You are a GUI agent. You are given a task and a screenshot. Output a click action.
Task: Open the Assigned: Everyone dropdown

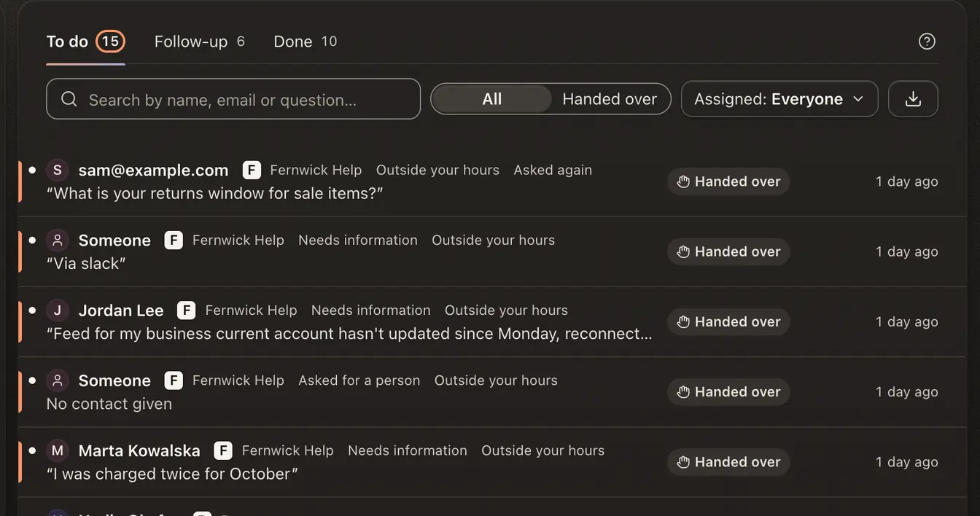[779, 99]
